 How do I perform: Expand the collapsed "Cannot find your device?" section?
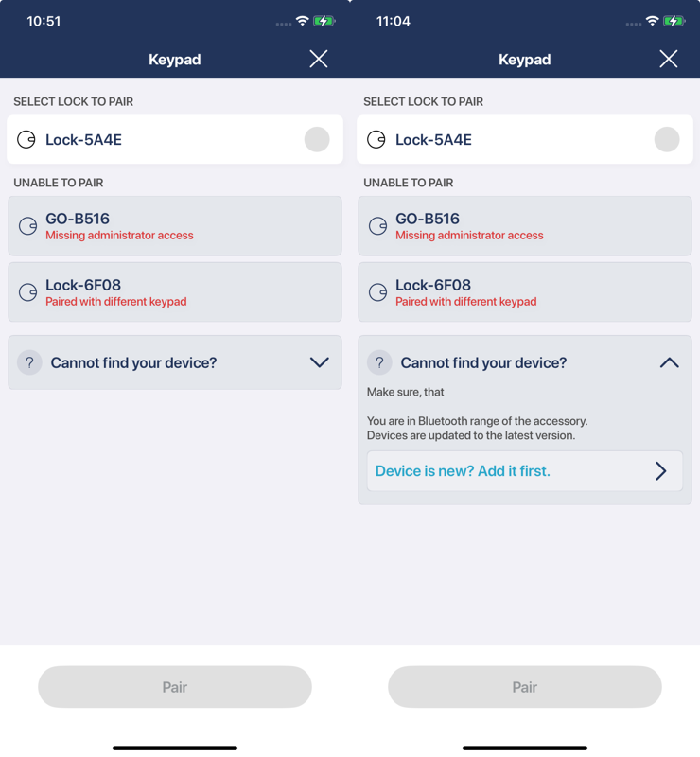pyautogui.click(x=319, y=362)
